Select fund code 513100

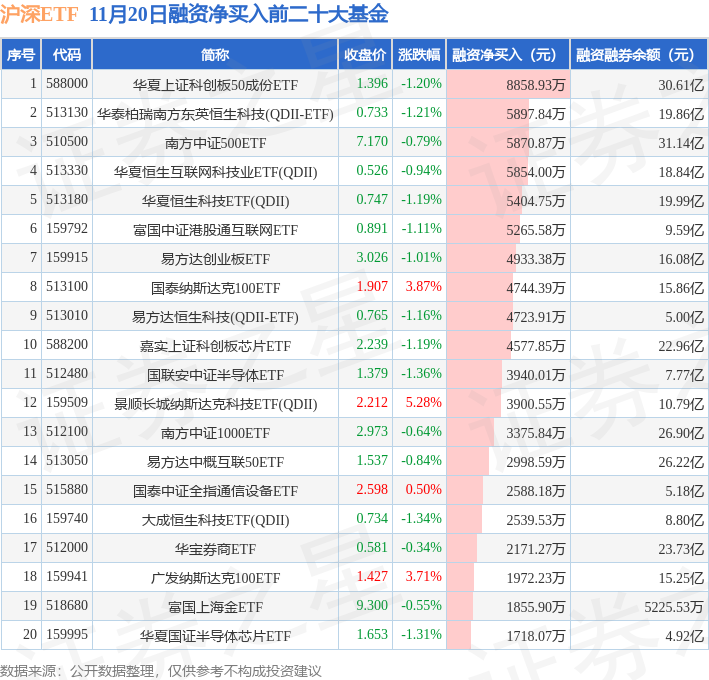pyautogui.click(x=67, y=286)
